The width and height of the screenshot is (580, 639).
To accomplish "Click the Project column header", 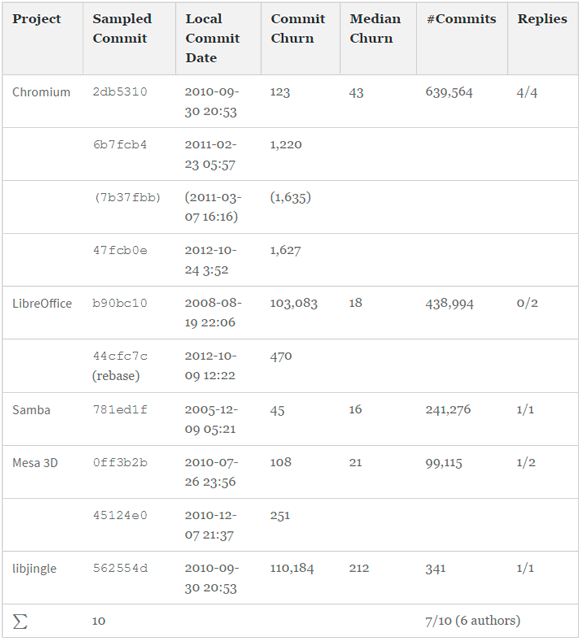I will [37, 19].
